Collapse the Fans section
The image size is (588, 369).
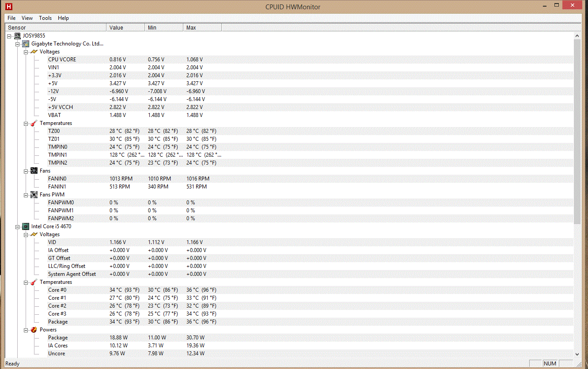coord(26,171)
